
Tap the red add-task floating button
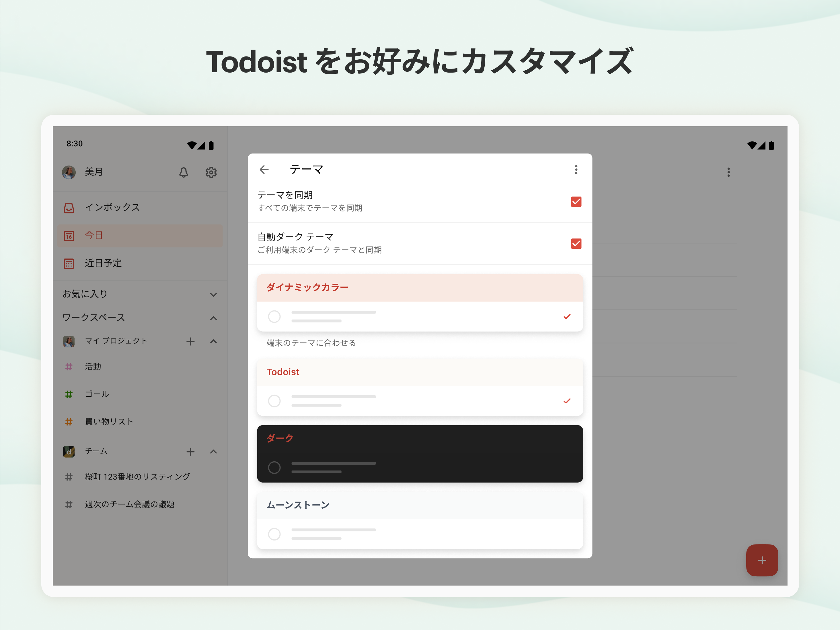tap(762, 560)
